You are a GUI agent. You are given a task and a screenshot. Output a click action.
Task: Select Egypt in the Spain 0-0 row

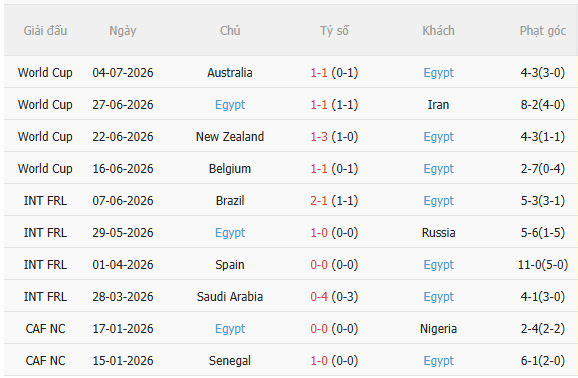pos(438,265)
